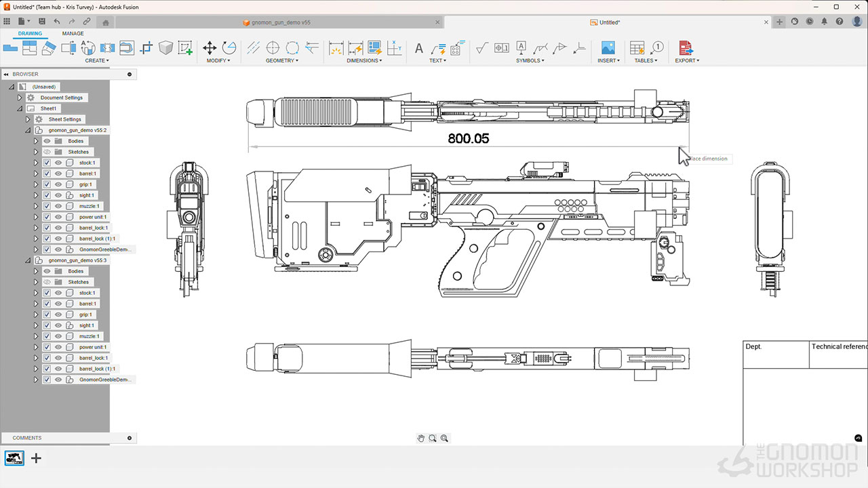Uncheck the first stock:1 checkbox

point(47,163)
